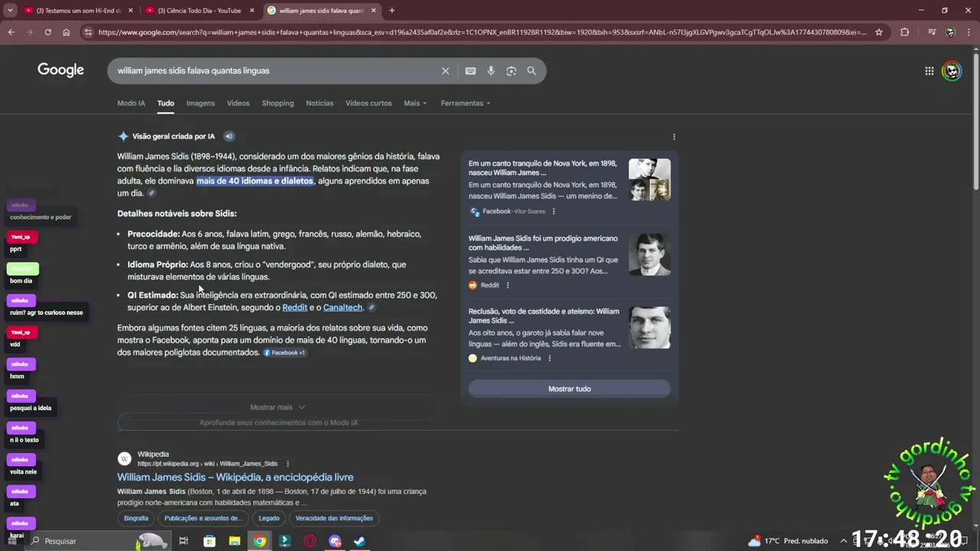Open the weather widget showing 17°C
The image size is (980, 551).
tap(789, 541)
